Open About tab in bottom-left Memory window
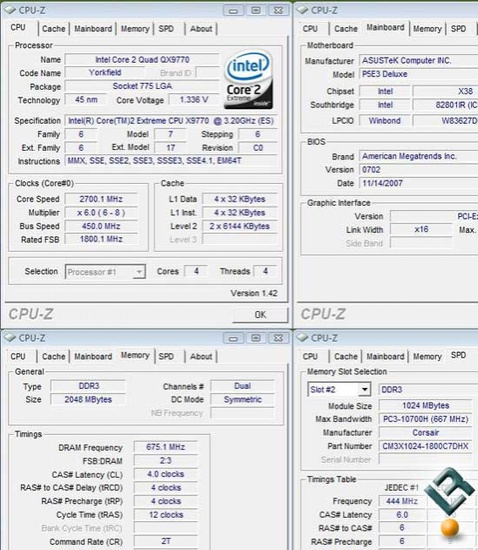Viewport: 478px width, 550px height. [201, 356]
